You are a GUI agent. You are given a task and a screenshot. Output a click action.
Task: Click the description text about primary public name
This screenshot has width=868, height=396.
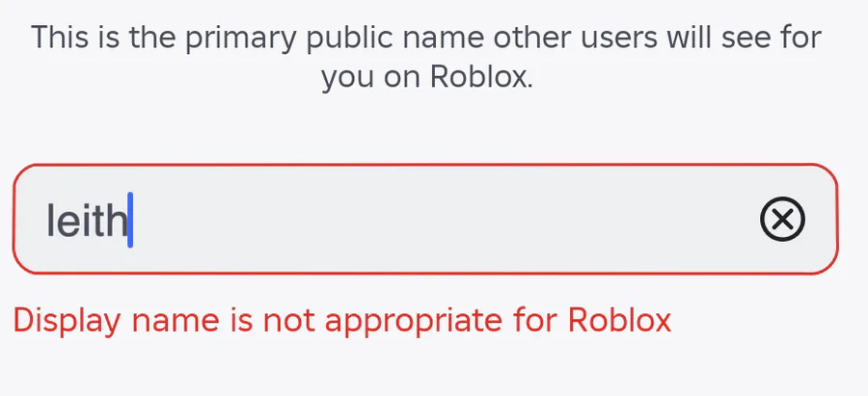[x=426, y=58]
